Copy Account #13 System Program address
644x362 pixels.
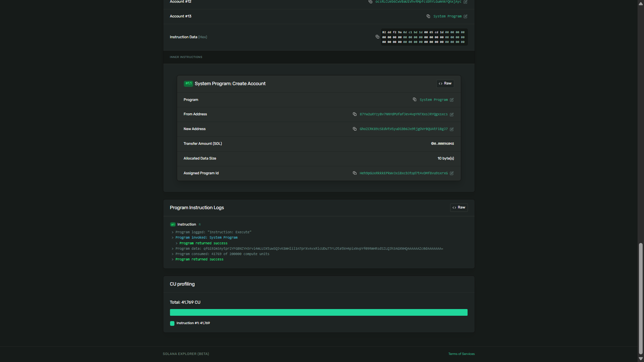click(428, 16)
